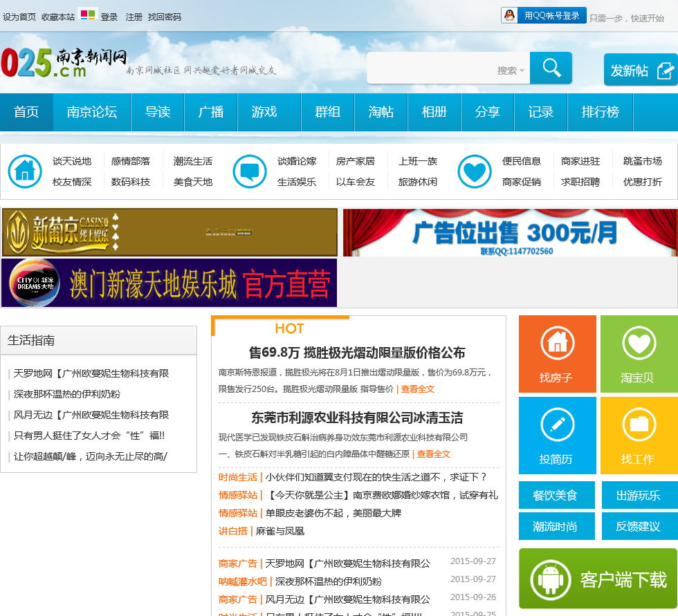Open the 旅游休闲 forum link
The height and width of the screenshot is (616, 678).
418,182
